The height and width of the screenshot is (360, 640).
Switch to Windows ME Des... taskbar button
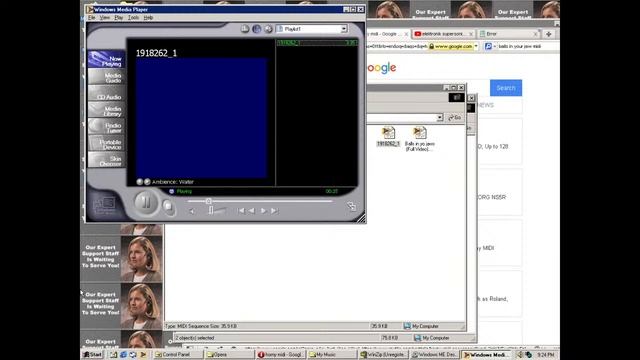435,355
